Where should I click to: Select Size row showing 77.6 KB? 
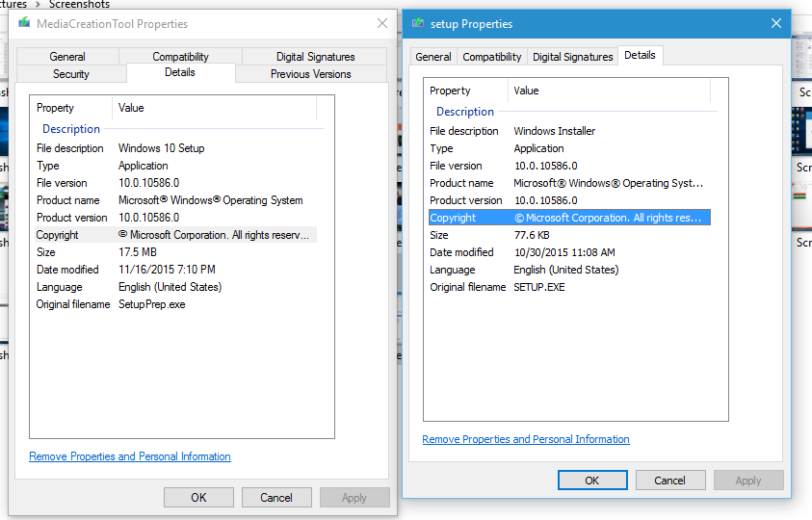(569, 235)
